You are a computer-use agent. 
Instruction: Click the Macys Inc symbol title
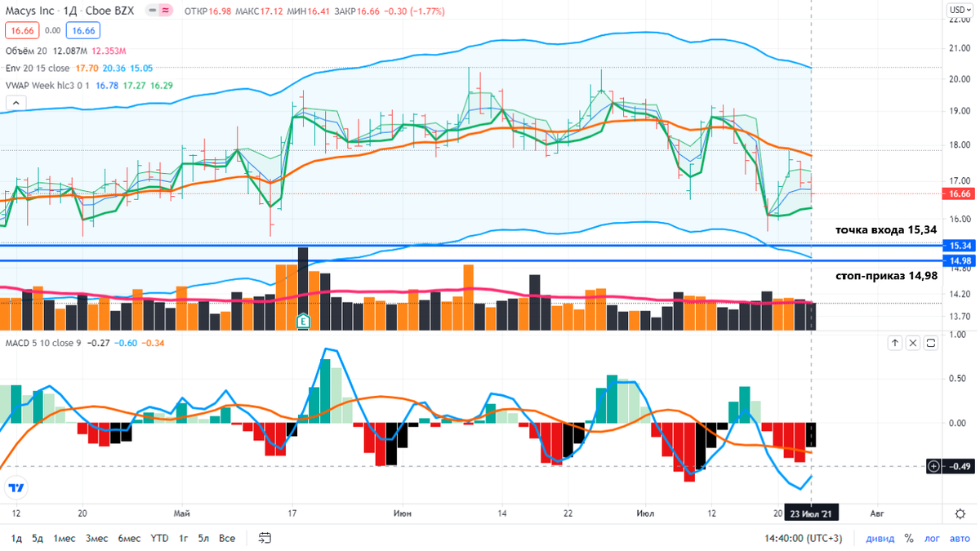point(32,11)
